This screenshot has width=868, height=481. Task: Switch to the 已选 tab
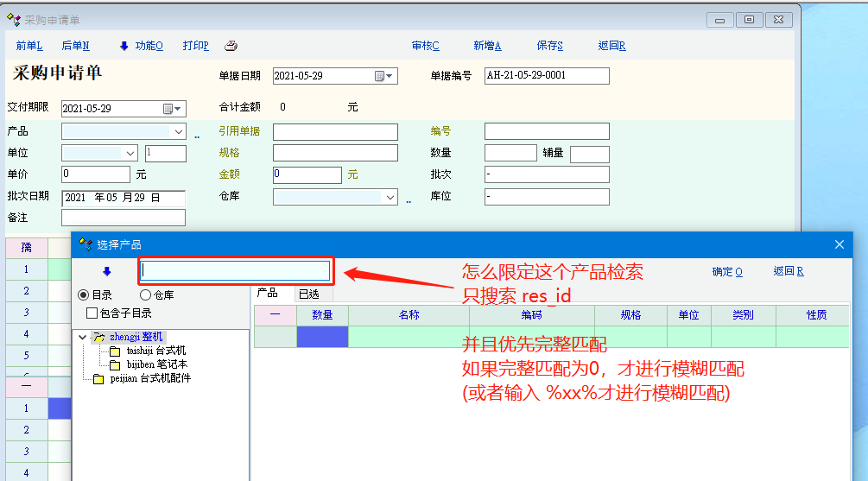point(308,294)
